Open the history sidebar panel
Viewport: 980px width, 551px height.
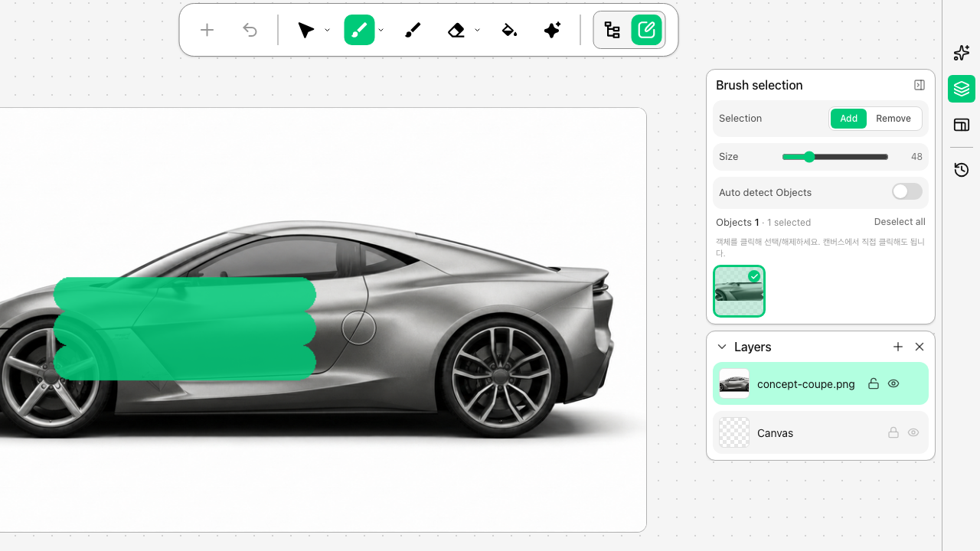click(x=962, y=170)
